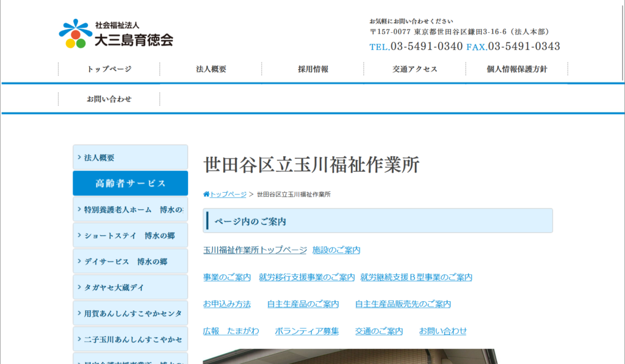This screenshot has width=625, height=364.
Task: Select the 高齢者サービス sidebar heading
Action: coord(131,183)
